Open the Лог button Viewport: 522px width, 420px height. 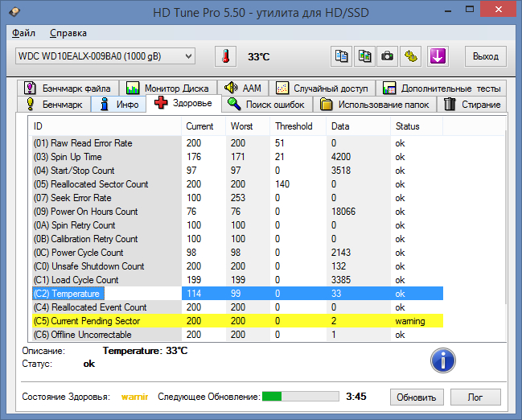point(476,397)
